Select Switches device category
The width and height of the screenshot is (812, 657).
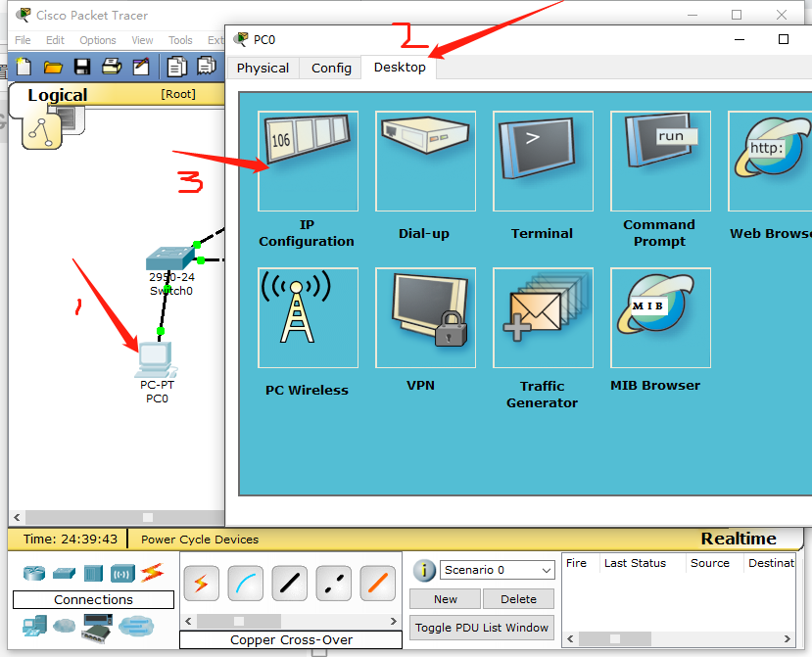coord(64,573)
